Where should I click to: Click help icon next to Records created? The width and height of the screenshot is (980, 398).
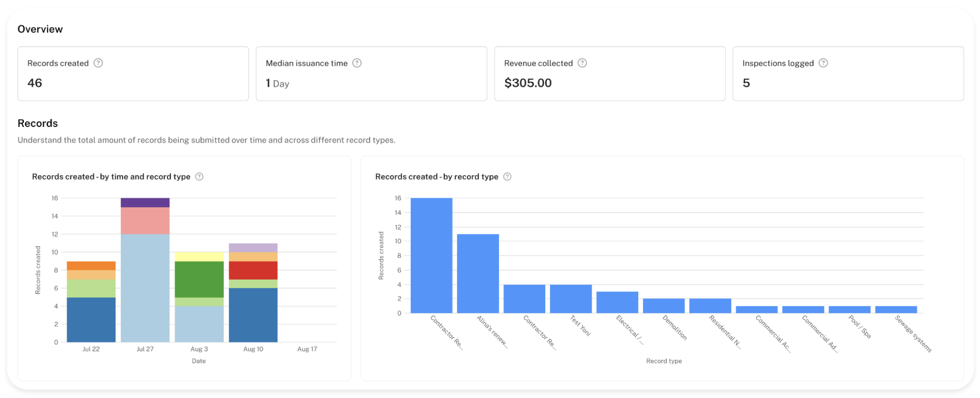click(x=98, y=63)
